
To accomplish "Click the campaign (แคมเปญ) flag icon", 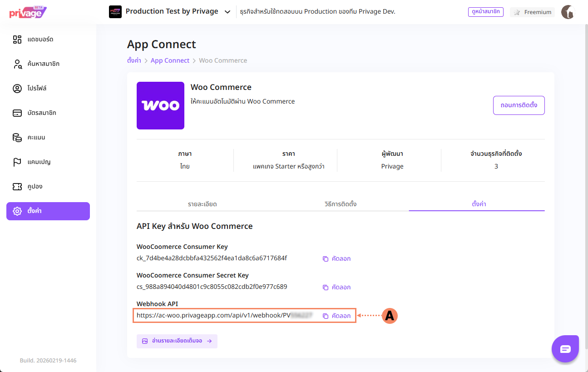I will (x=17, y=162).
